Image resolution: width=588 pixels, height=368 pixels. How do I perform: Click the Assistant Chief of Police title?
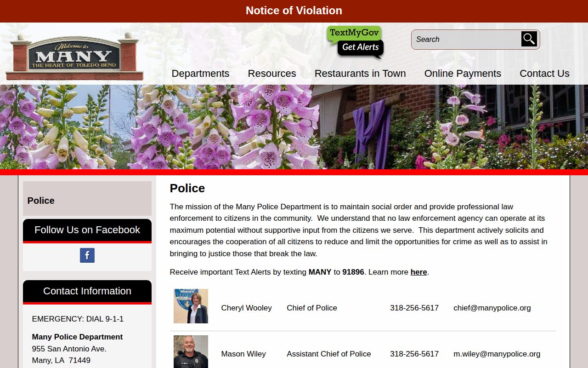(329, 354)
